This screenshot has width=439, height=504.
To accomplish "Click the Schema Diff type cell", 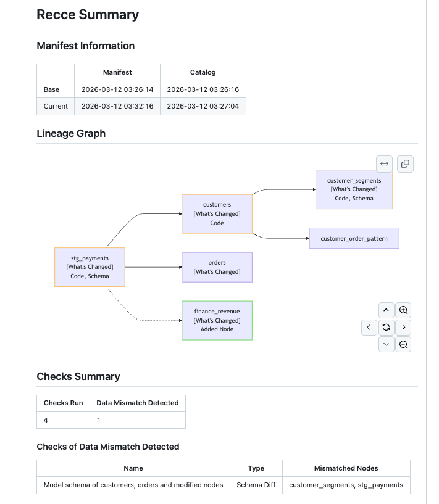I will pos(256,485).
